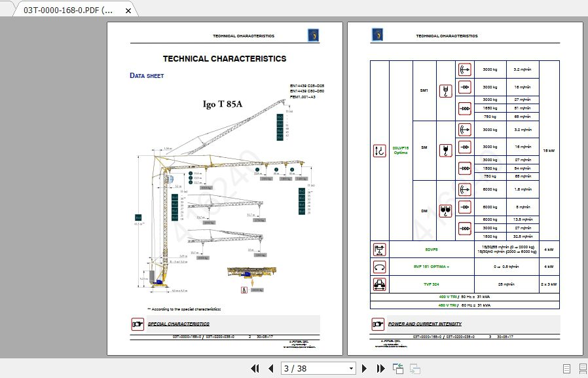Open the page number dropdown

[351, 369]
